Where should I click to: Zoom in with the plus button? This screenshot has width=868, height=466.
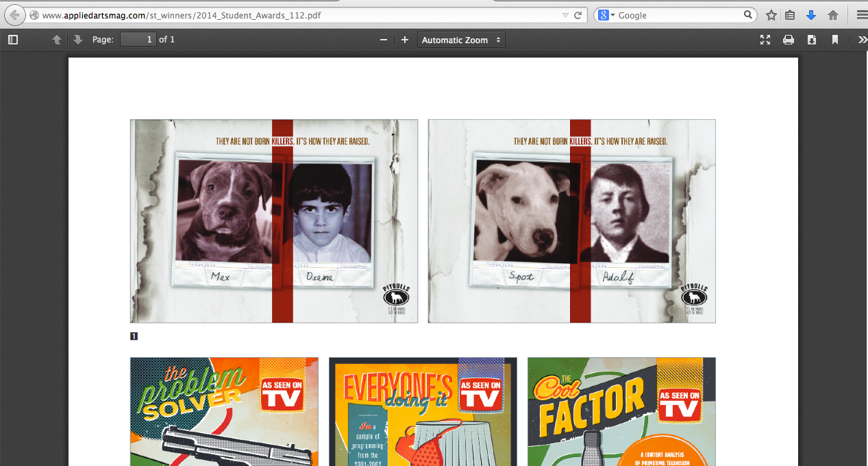[405, 40]
